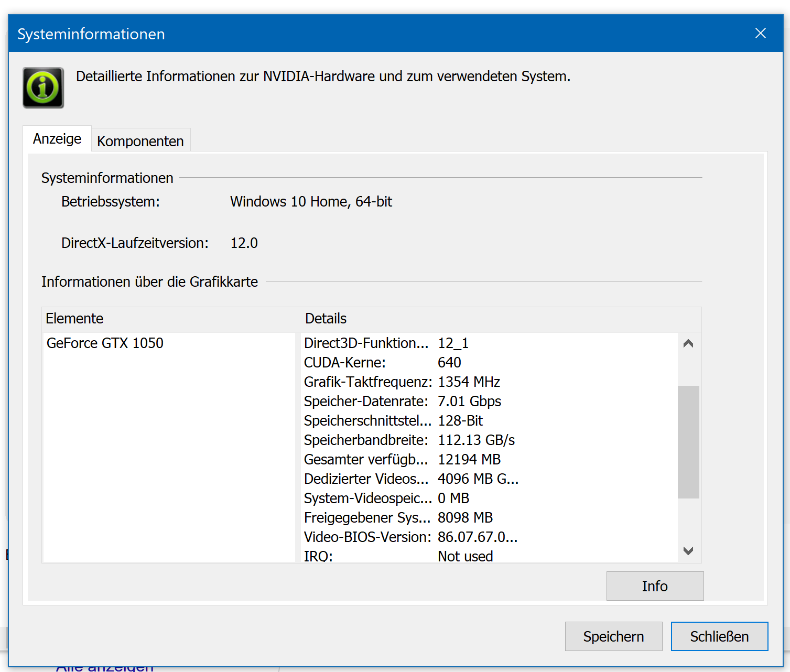Click the details list scroll up arrow
The width and height of the screenshot is (790, 672).
click(688, 344)
